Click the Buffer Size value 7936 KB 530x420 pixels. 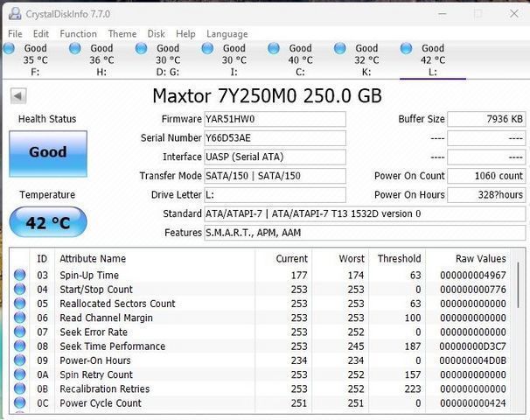pyautogui.click(x=486, y=119)
